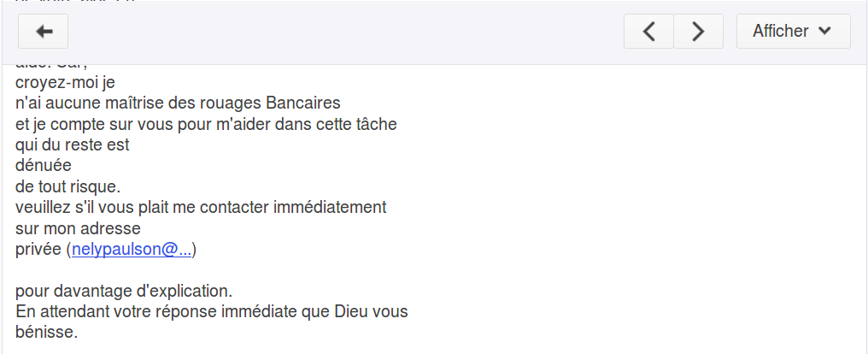Click the line starting "et je compte sur vous"

click(205, 124)
